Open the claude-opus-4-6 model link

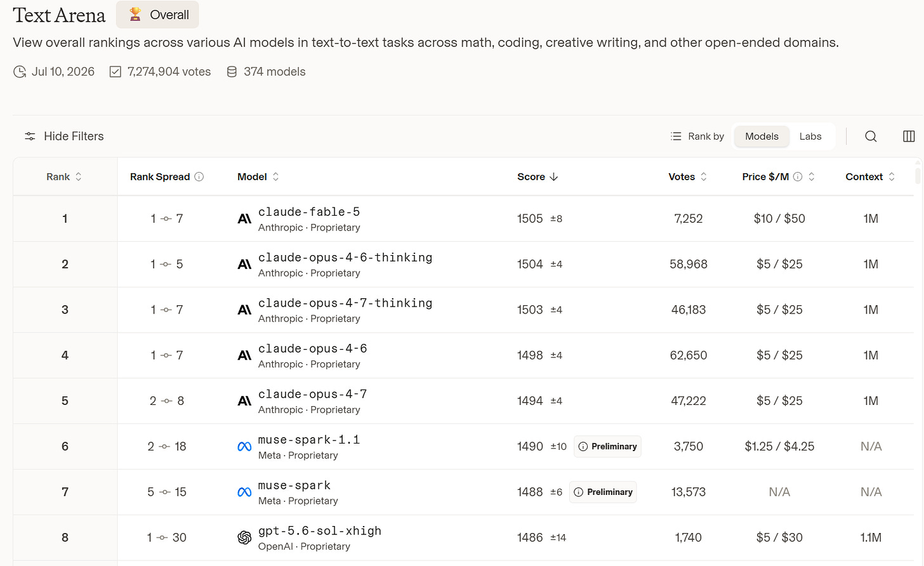(313, 349)
